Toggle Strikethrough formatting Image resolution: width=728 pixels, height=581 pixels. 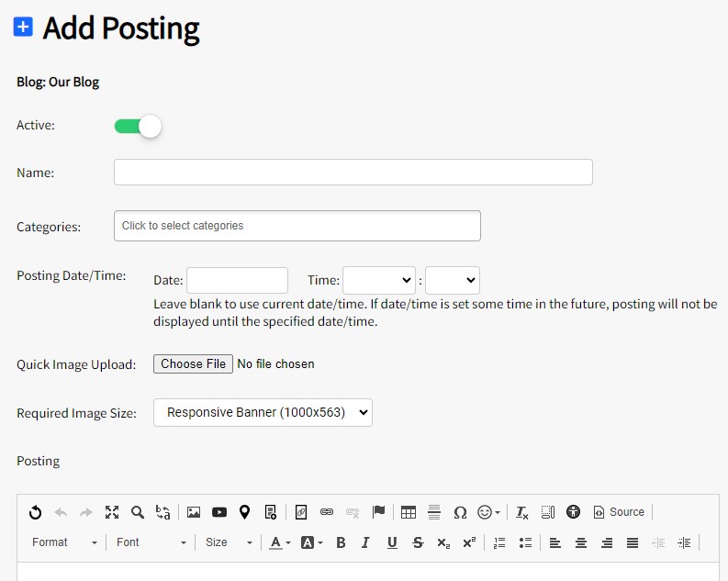(x=418, y=542)
